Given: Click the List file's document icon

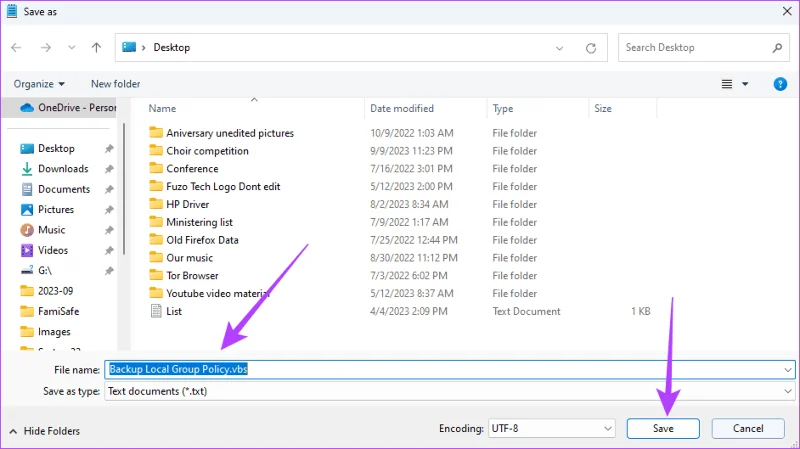Looking at the screenshot, I should (156, 311).
